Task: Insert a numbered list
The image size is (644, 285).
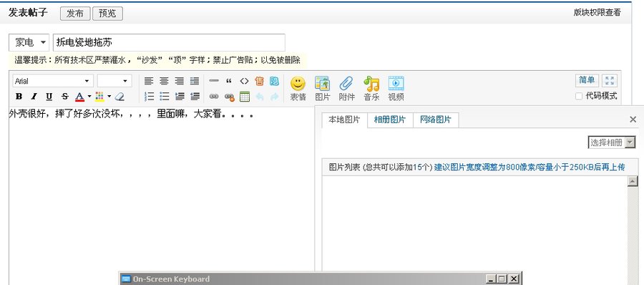Action: coord(149,97)
